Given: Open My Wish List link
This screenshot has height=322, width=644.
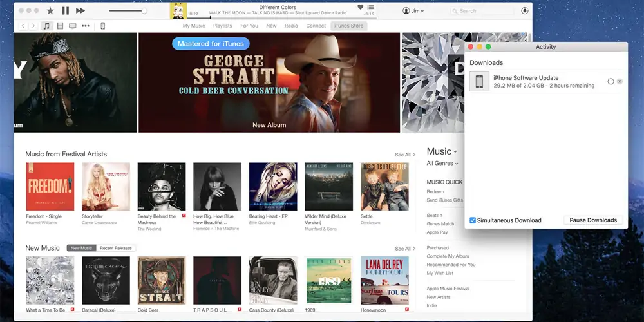Looking at the screenshot, I should pos(440,273).
